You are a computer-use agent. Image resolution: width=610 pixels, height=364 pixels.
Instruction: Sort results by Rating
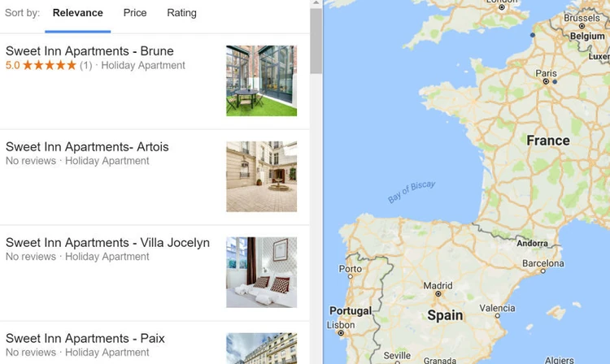tap(181, 13)
